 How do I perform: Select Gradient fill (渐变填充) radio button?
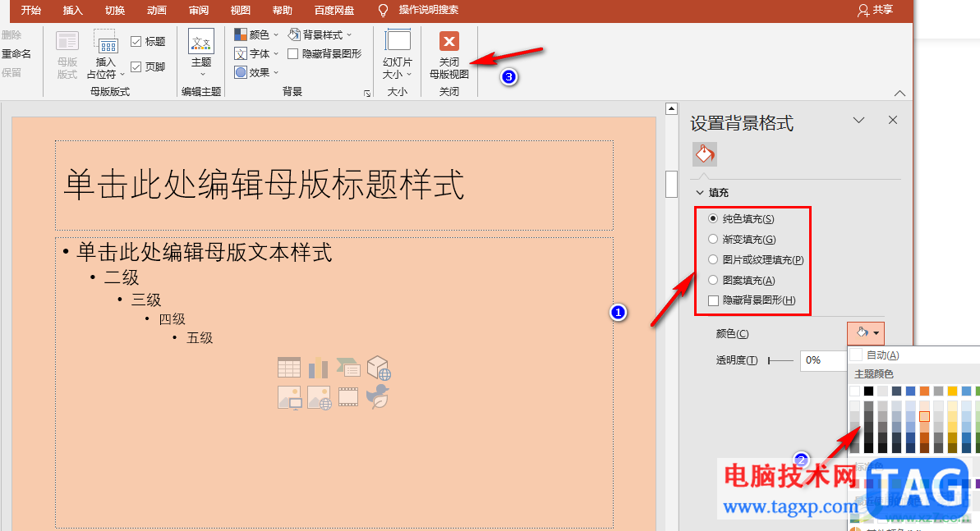712,240
